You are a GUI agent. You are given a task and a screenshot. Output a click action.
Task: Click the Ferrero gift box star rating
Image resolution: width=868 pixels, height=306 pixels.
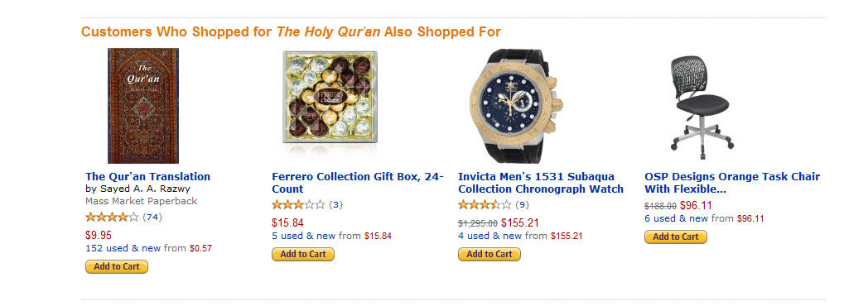298,205
